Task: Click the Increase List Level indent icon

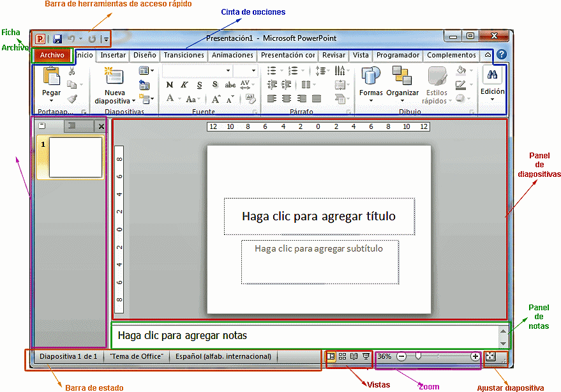Action: coord(286,85)
